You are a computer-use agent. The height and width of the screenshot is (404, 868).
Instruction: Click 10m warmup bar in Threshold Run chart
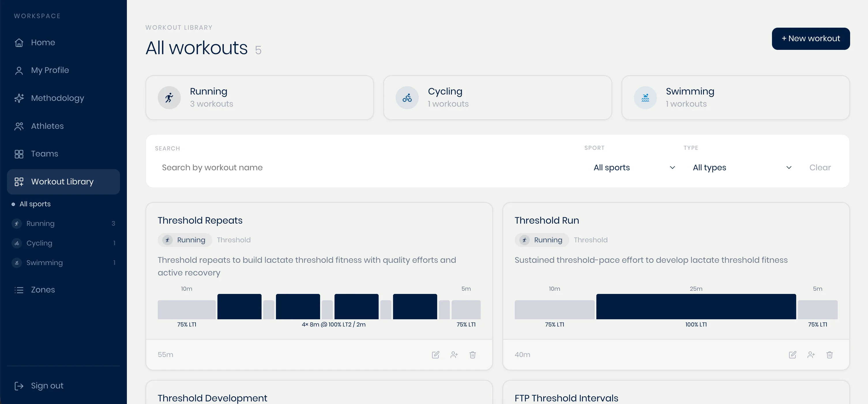pos(554,310)
